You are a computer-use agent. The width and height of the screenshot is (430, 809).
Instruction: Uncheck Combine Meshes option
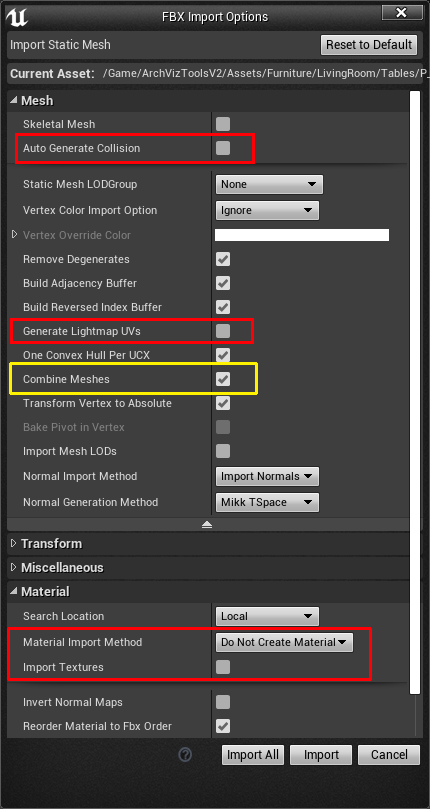223,379
